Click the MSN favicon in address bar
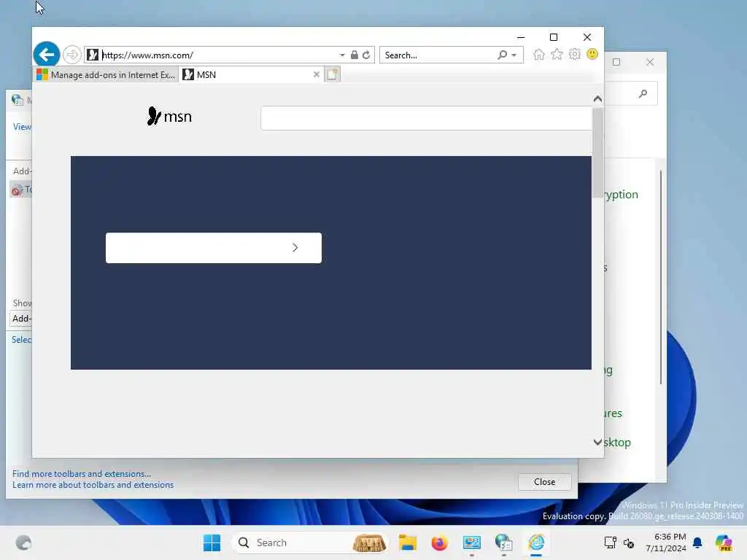Screen dimensions: 747x560 click(x=93, y=55)
